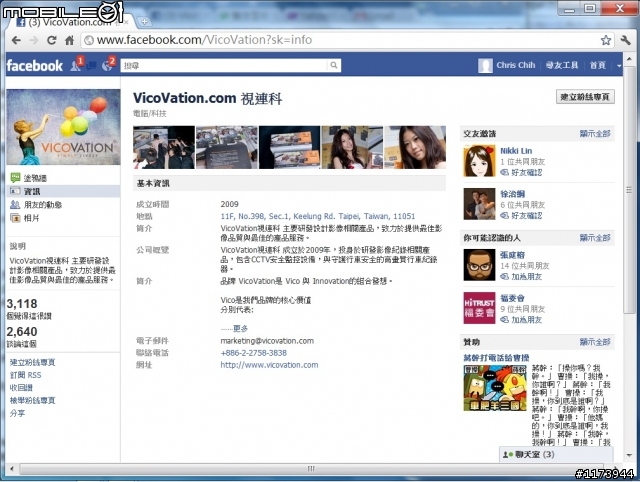This screenshot has height=482, width=640.
Task: Click Nikki Lin avatar picture
Action: click(x=479, y=161)
